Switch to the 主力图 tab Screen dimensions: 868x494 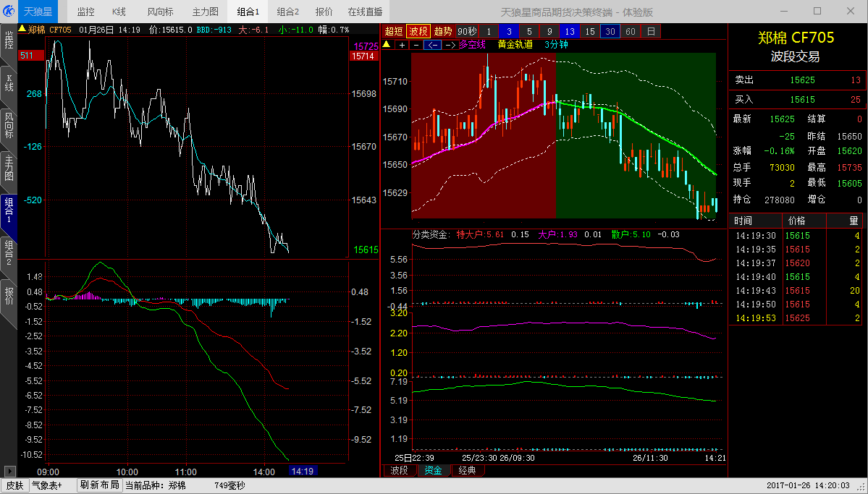pos(206,12)
